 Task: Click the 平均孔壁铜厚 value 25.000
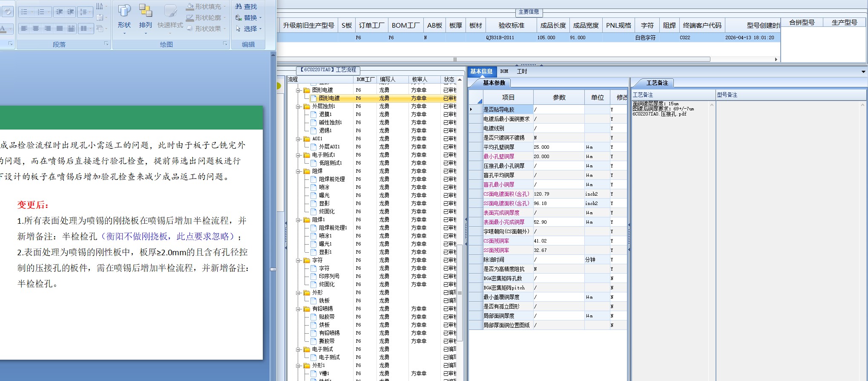coord(559,147)
